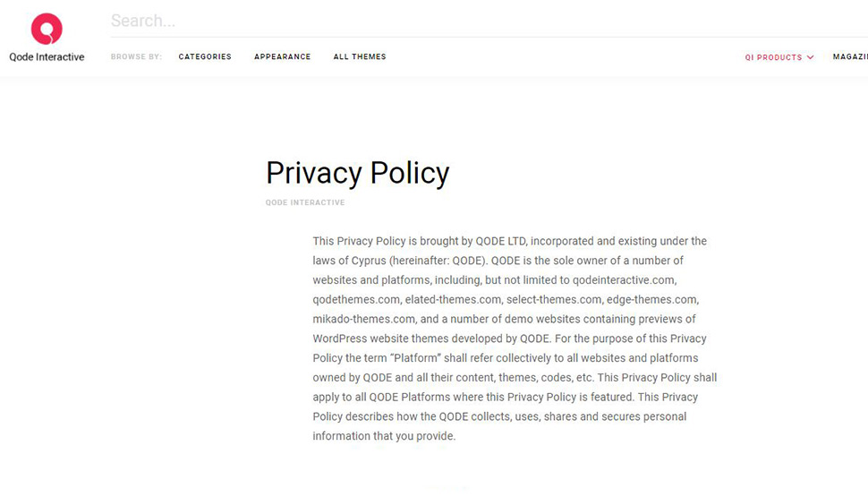Viewport: 868px width, 497px height.
Task: Click the Privacy Policy page heading
Action: (358, 173)
